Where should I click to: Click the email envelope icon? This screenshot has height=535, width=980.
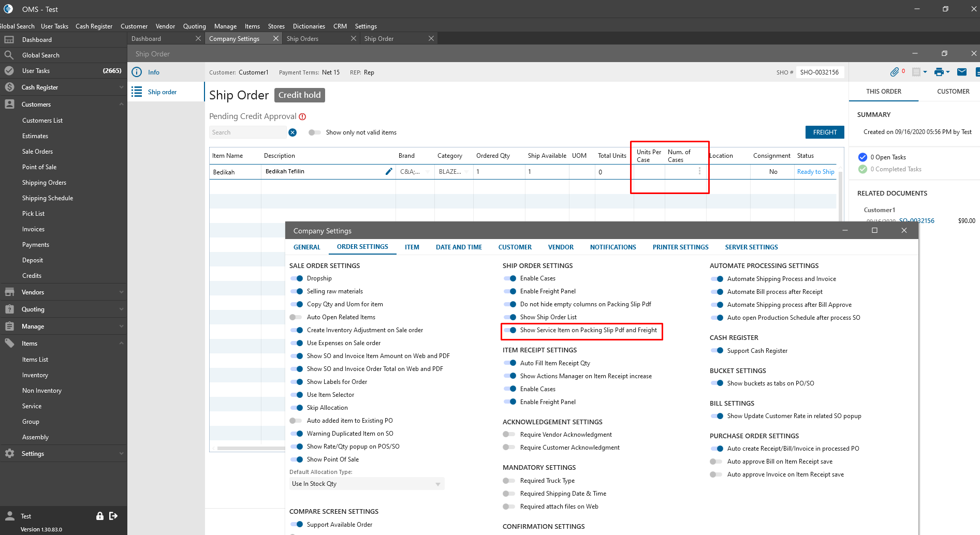coord(961,72)
